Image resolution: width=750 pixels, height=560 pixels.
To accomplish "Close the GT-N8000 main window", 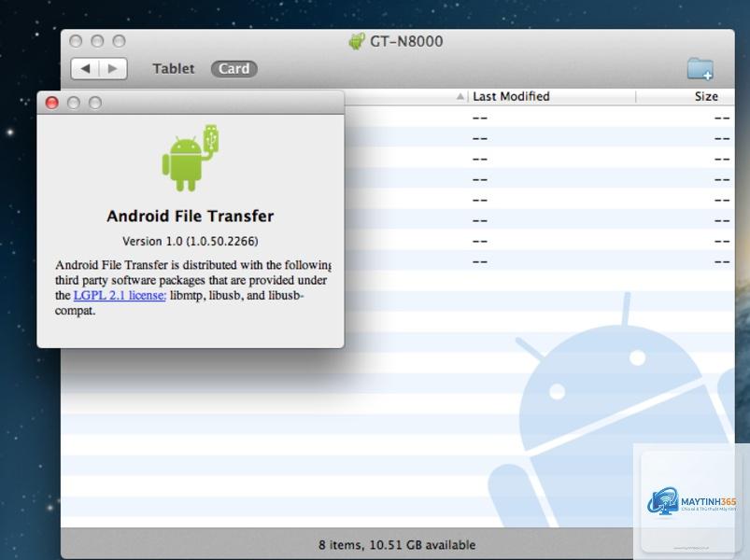I will pos(76,41).
